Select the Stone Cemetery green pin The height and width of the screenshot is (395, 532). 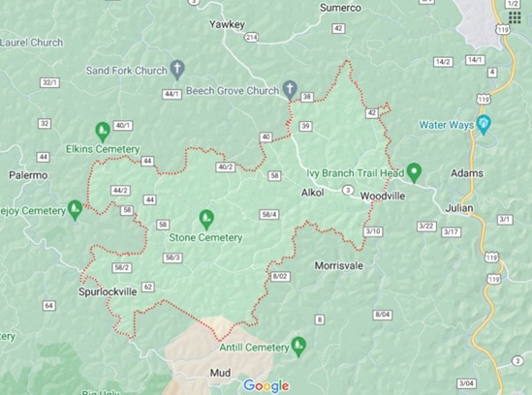(x=206, y=220)
